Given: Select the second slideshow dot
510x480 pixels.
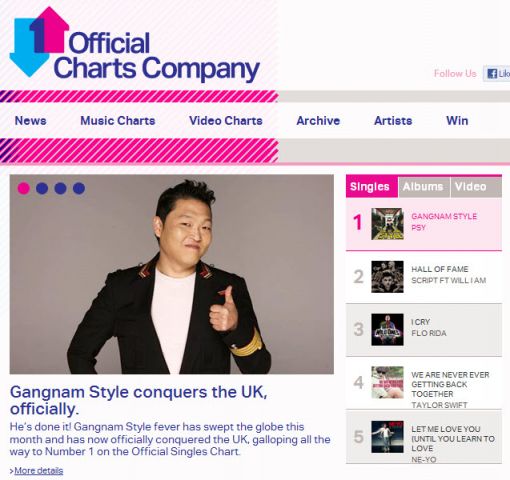Looking at the screenshot, I should coord(42,188).
